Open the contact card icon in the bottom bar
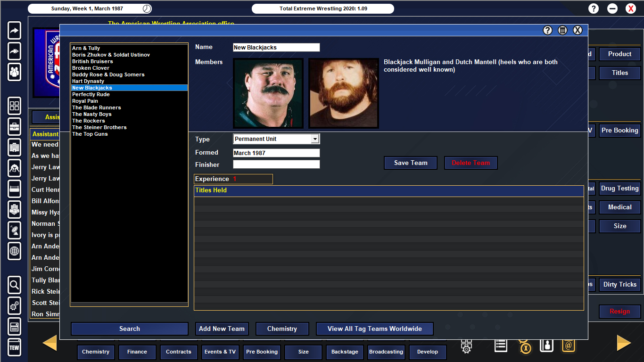Viewport: 644px width, 362px height. (546, 346)
